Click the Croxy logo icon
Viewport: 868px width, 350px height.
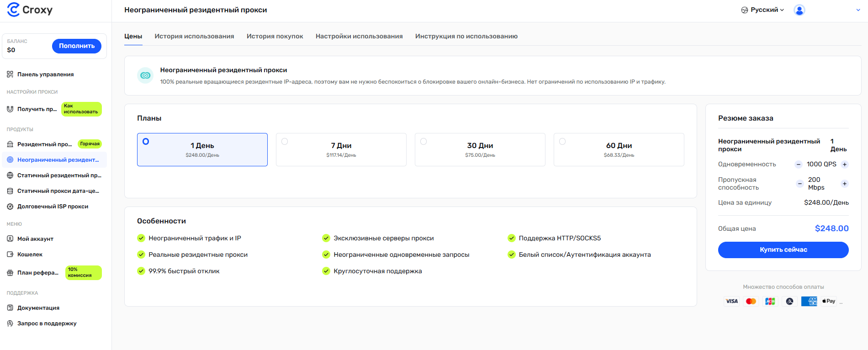pyautogui.click(x=14, y=10)
